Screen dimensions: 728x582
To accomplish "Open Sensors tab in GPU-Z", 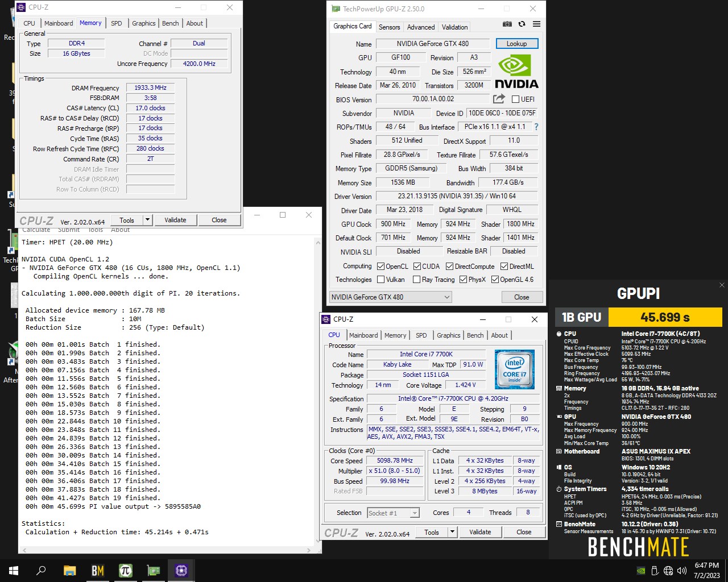I will coord(390,27).
